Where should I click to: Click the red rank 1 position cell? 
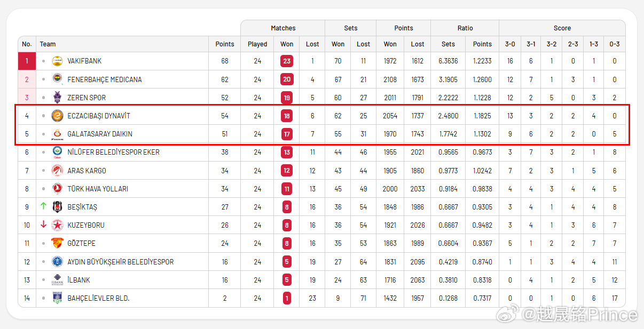[27, 61]
